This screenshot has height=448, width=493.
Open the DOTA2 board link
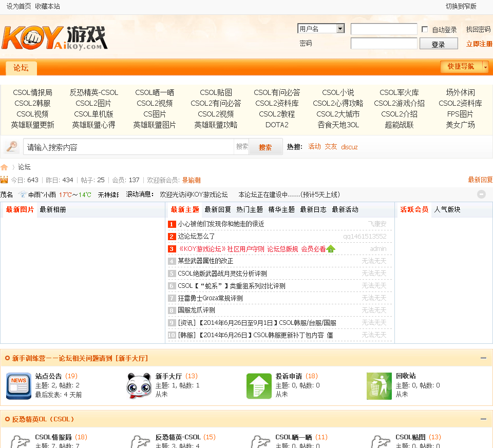pyautogui.click(x=277, y=125)
